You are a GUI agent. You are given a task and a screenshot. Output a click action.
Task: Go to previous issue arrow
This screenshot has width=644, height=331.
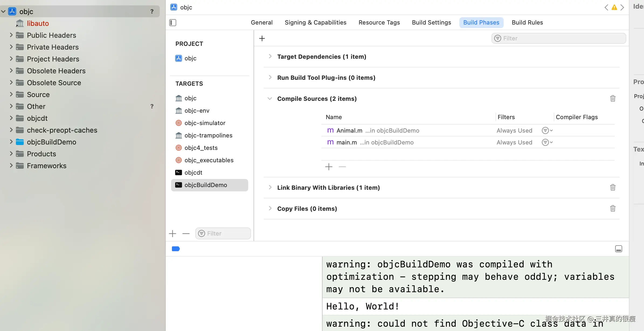coord(606,7)
